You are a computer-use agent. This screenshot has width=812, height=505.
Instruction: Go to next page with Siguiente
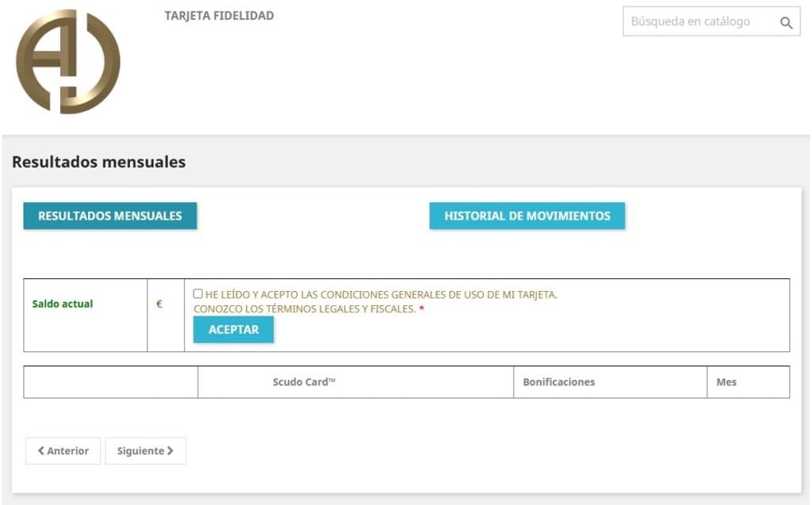pos(145,451)
